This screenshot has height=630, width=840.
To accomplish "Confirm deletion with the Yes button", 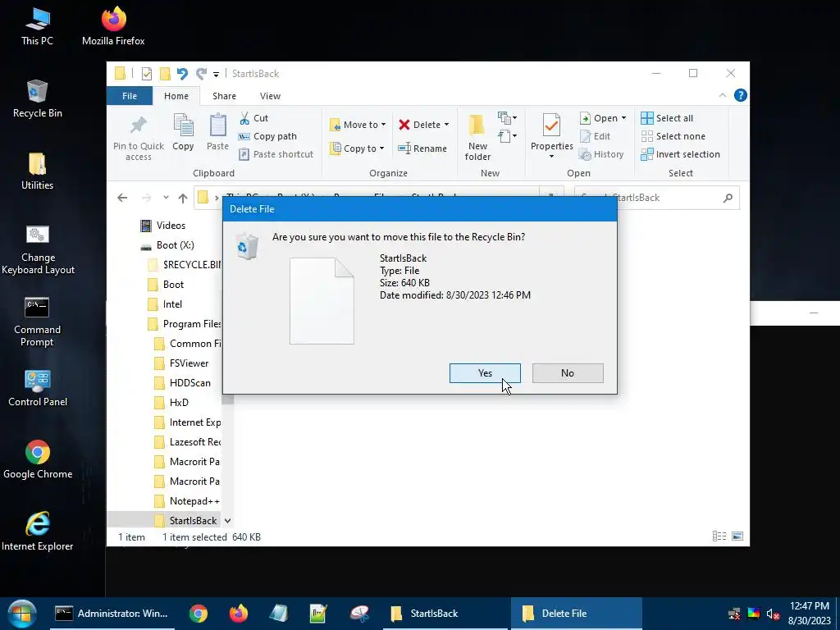I will tap(485, 373).
